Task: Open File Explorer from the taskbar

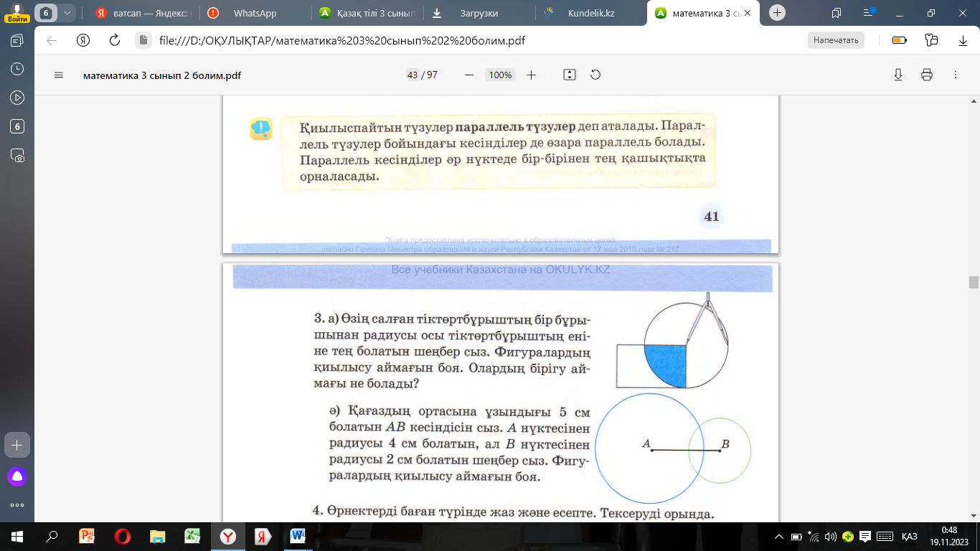Action: click(157, 536)
